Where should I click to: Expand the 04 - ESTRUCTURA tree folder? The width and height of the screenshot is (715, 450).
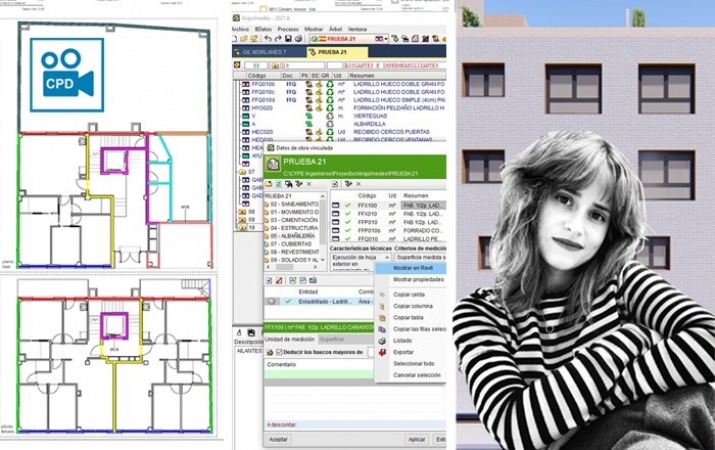pos(267,228)
